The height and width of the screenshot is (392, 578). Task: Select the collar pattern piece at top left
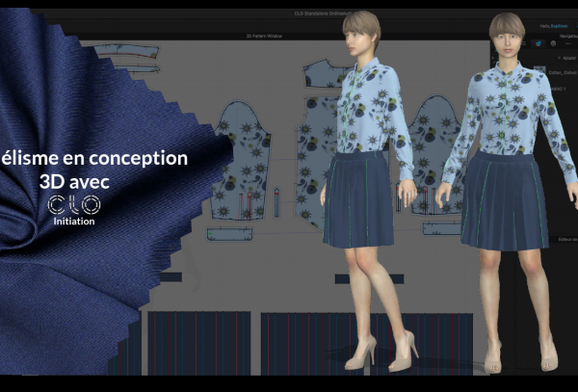[127, 51]
